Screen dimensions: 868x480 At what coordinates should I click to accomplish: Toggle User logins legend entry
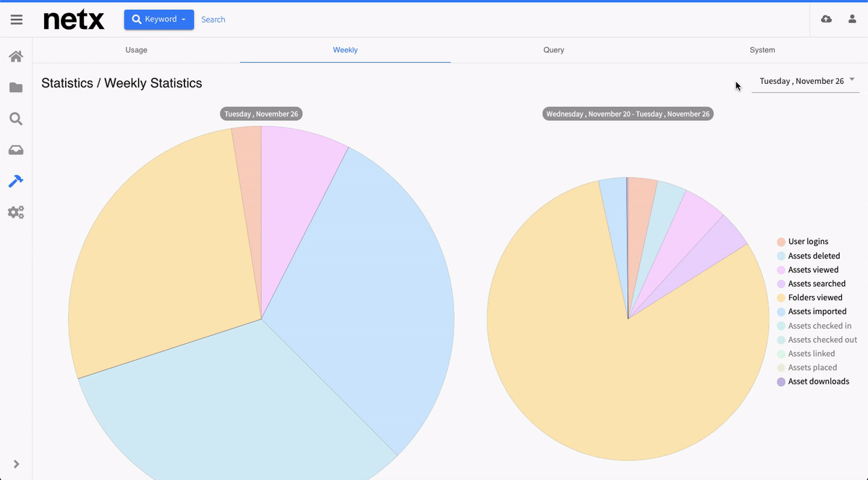point(803,242)
